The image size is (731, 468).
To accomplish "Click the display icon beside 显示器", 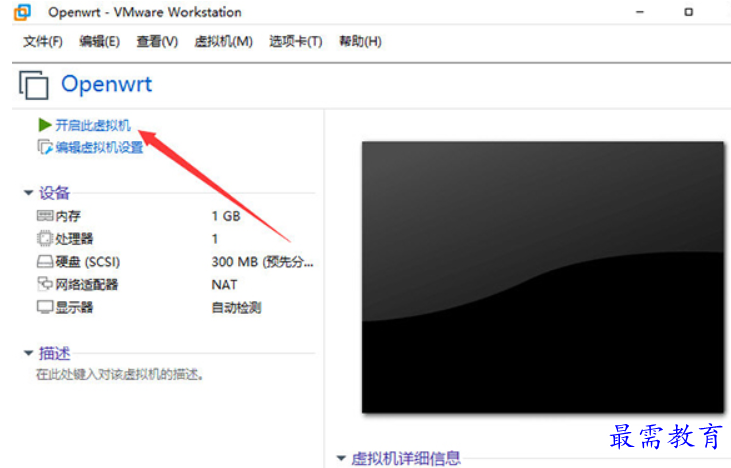I will (45, 307).
